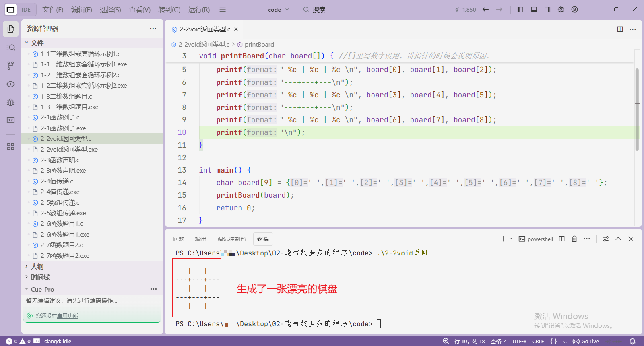This screenshot has width=644, height=346.
Task: Click the Go Live status button
Action: point(586,341)
